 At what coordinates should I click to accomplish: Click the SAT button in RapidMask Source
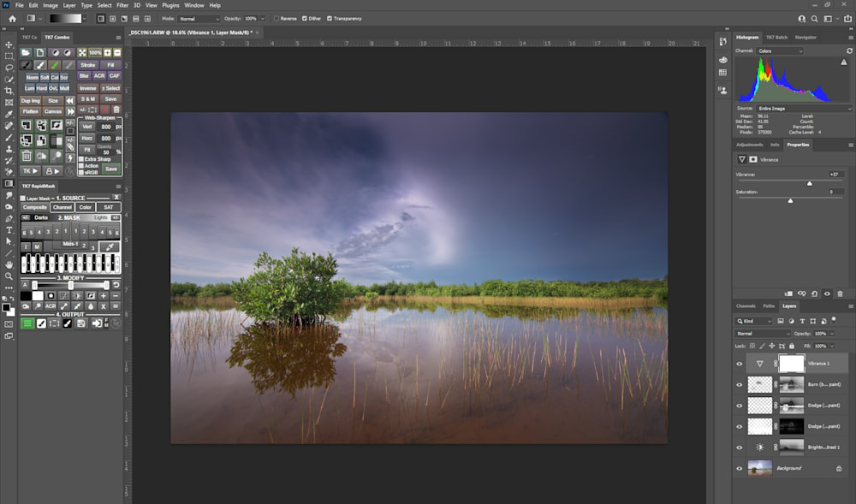(x=108, y=207)
